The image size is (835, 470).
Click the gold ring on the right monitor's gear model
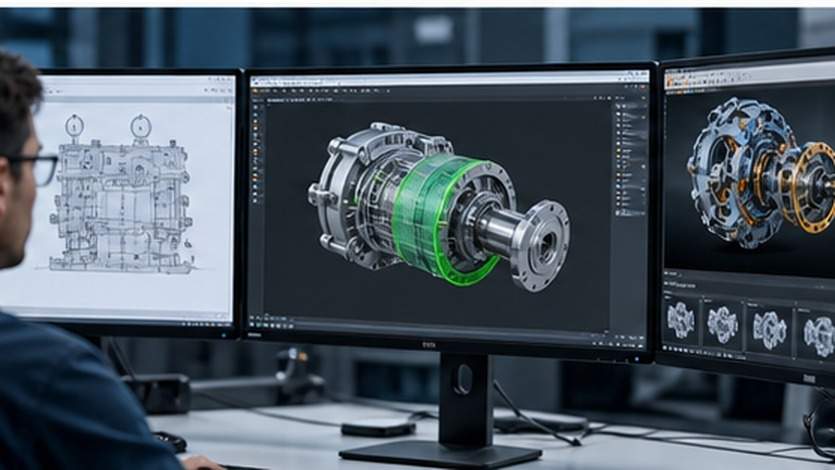tap(813, 188)
